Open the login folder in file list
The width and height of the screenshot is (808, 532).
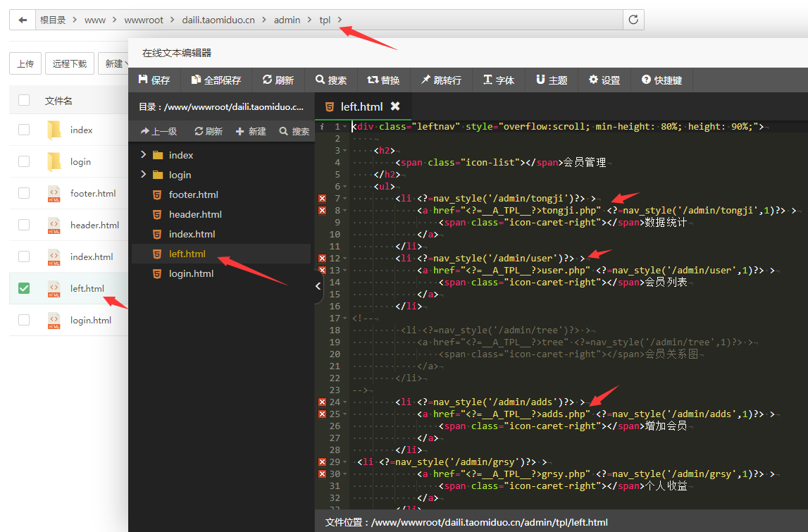pyautogui.click(x=80, y=162)
